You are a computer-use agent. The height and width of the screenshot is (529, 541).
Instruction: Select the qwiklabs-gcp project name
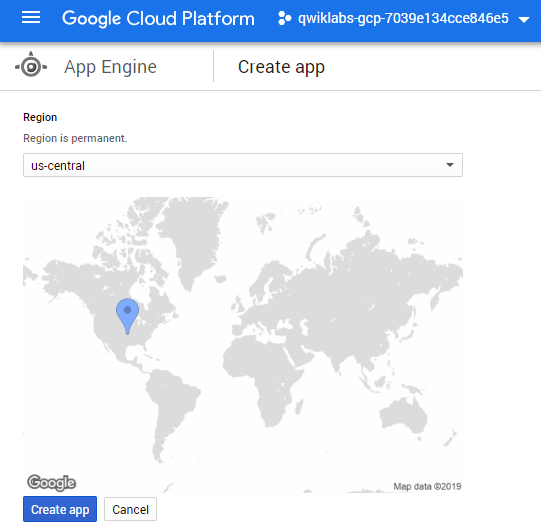[403, 19]
